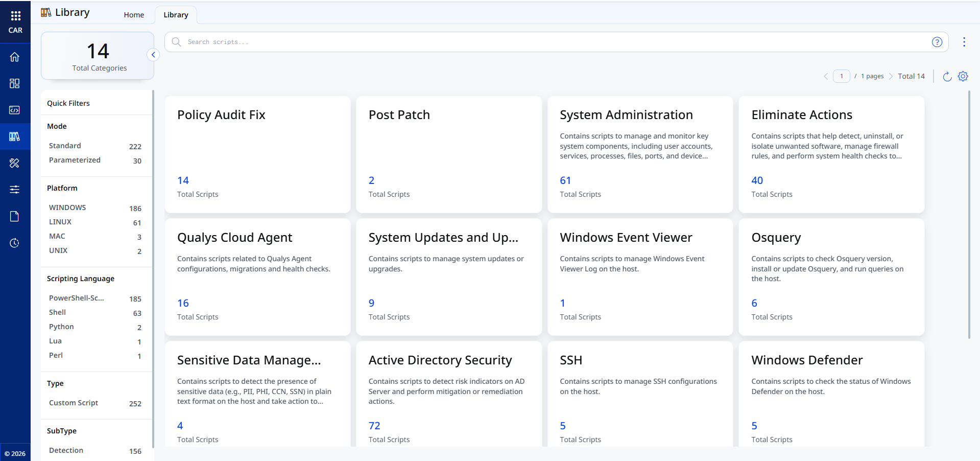Open the Osquery category card
Viewport: 980px width, 461px height.
coord(831,277)
